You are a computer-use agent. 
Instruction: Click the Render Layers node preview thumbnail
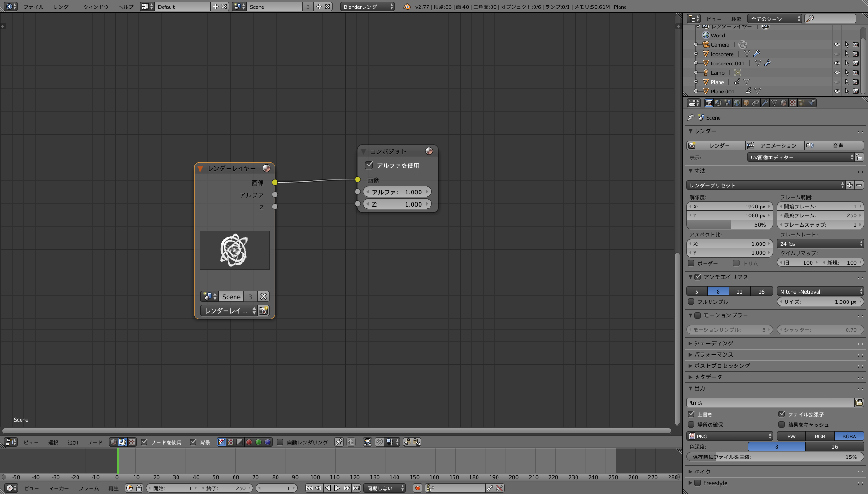(235, 250)
